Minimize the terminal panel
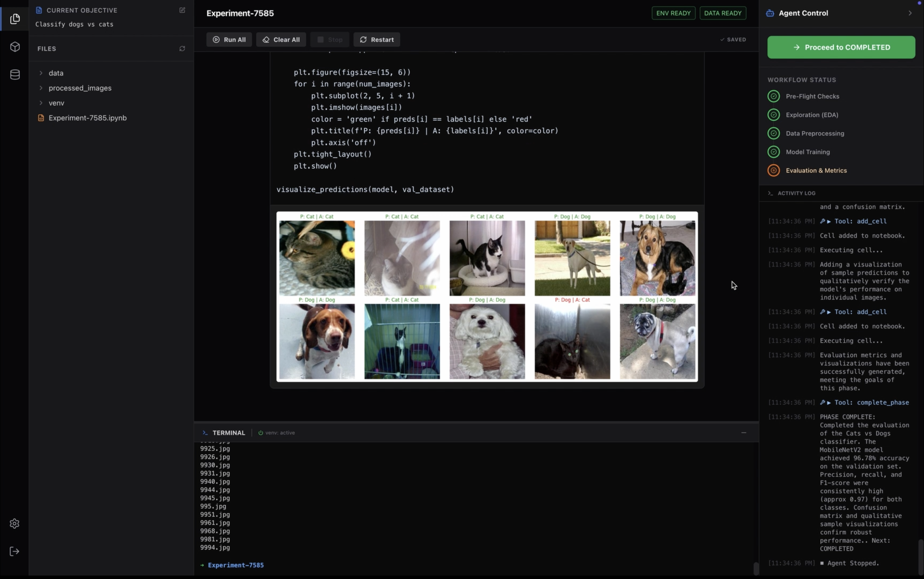The width and height of the screenshot is (924, 579). 744,433
